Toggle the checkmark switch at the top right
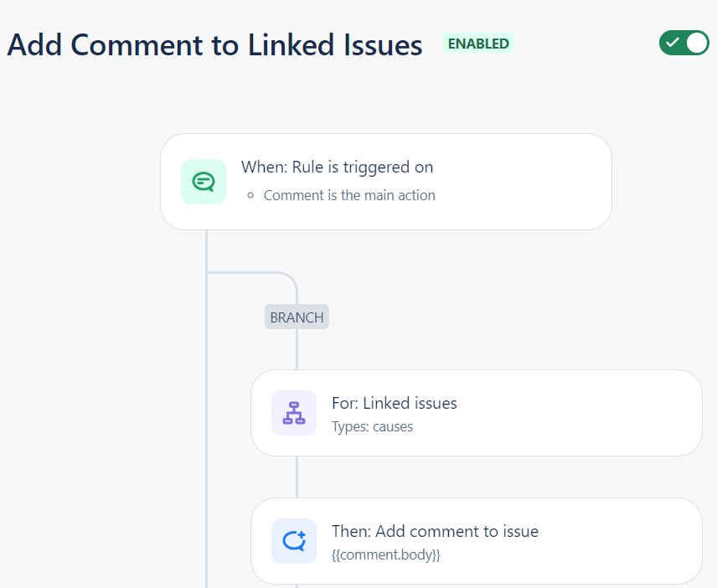Viewport: 717px width, 588px height. point(684,43)
